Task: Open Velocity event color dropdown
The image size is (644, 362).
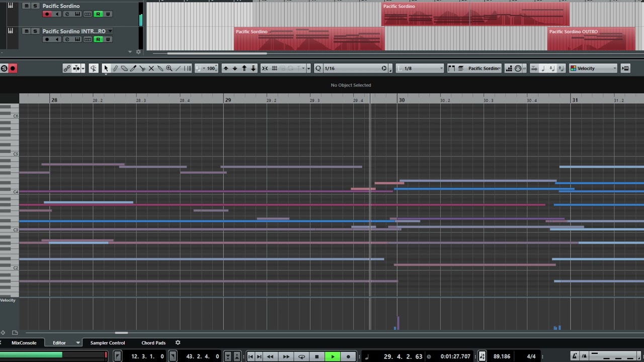Action: [593, 68]
